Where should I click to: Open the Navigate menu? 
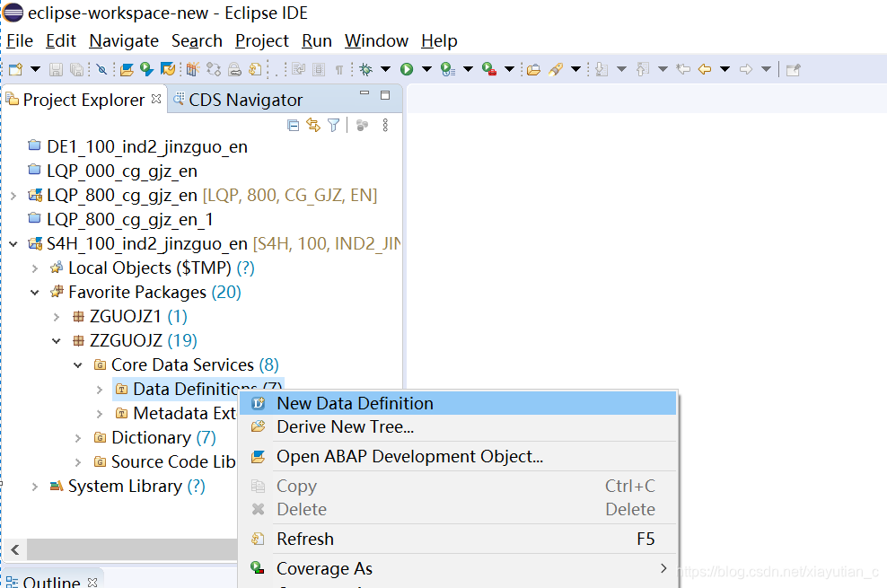124,40
